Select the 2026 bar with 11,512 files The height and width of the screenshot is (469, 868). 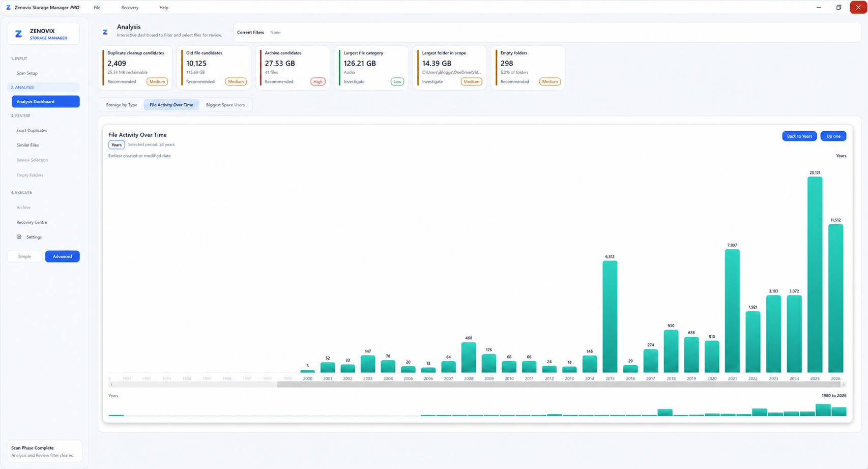pyautogui.click(x=835, y=299)
